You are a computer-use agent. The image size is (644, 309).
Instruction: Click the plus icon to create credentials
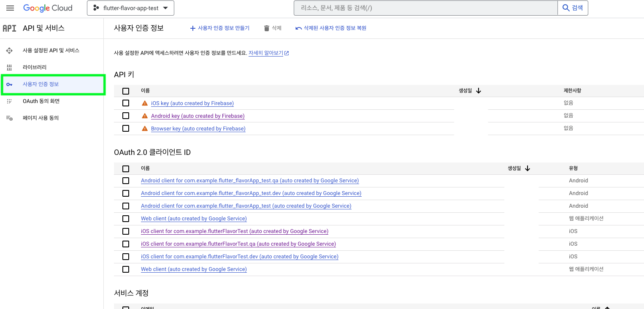click(193, 28)
